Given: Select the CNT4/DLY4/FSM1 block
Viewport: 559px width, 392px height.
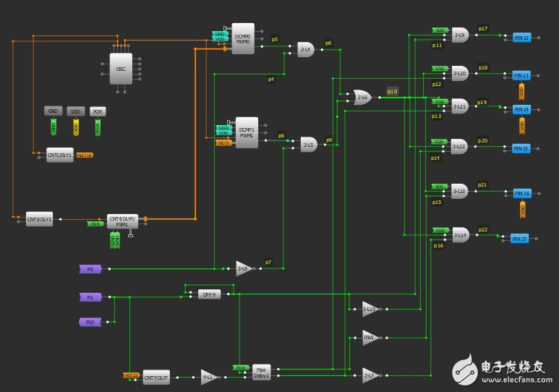Looking at the screenshot, I should click(124, 220).
